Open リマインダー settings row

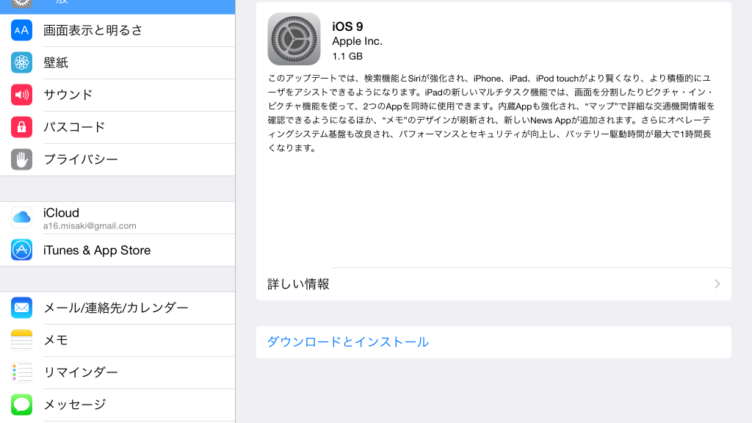coord(118,372)
